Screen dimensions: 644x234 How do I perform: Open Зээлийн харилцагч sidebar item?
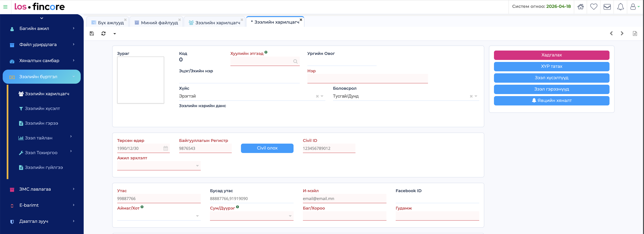(44, 94)
